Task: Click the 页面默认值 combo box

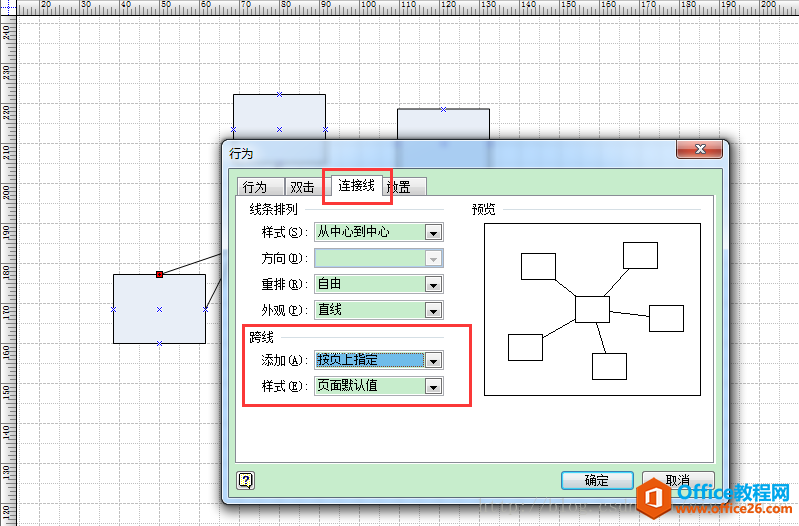Action: point(379,386)
